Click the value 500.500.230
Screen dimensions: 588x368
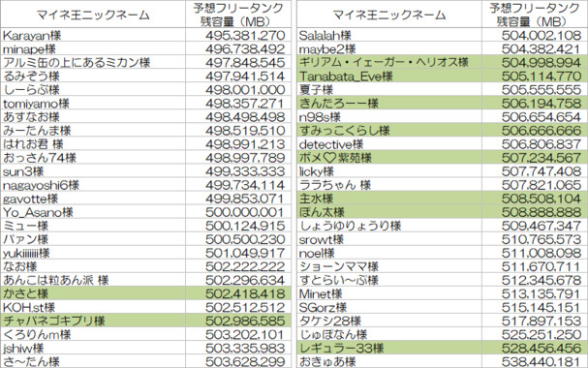(x=245, y=239)
